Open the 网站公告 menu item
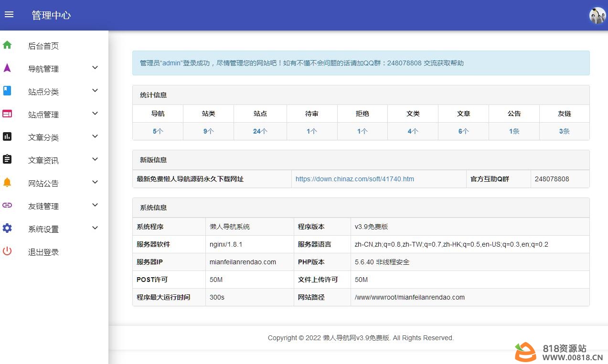Screen dimensions: 608x364 point(43,184)
